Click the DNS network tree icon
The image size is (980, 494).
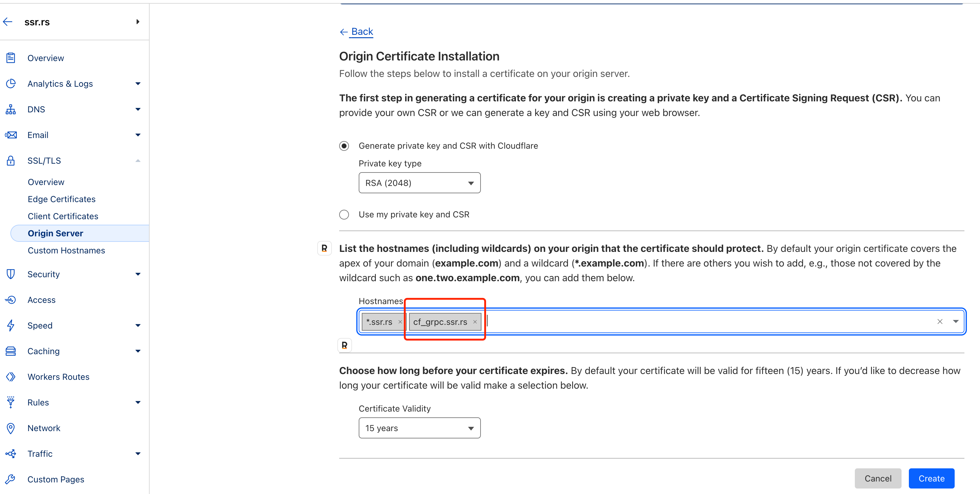(11, 109)
